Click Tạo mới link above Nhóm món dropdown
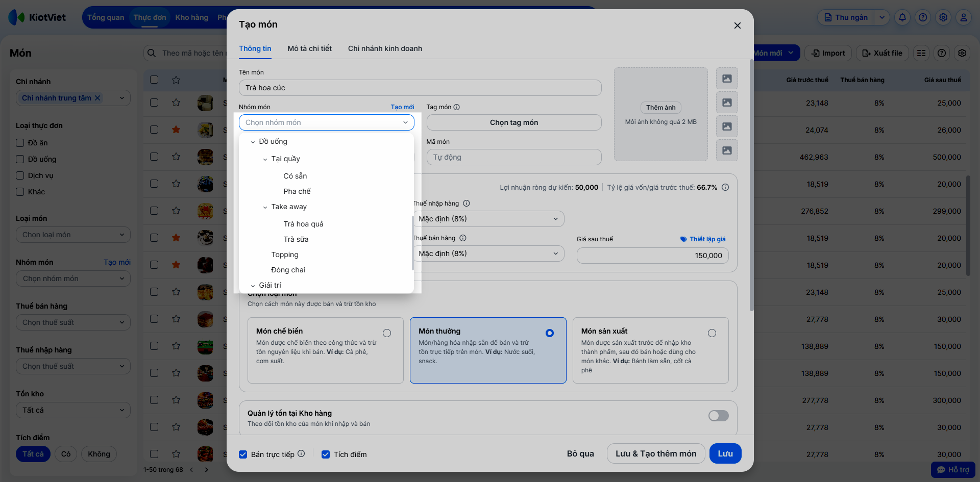This screenshot has height=482, width=980. pos(402,107)
